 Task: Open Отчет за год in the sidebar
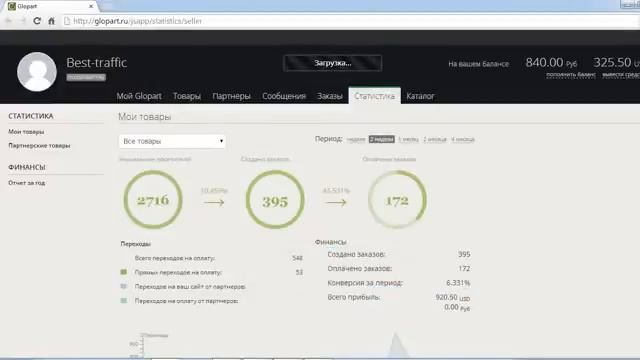27,183
